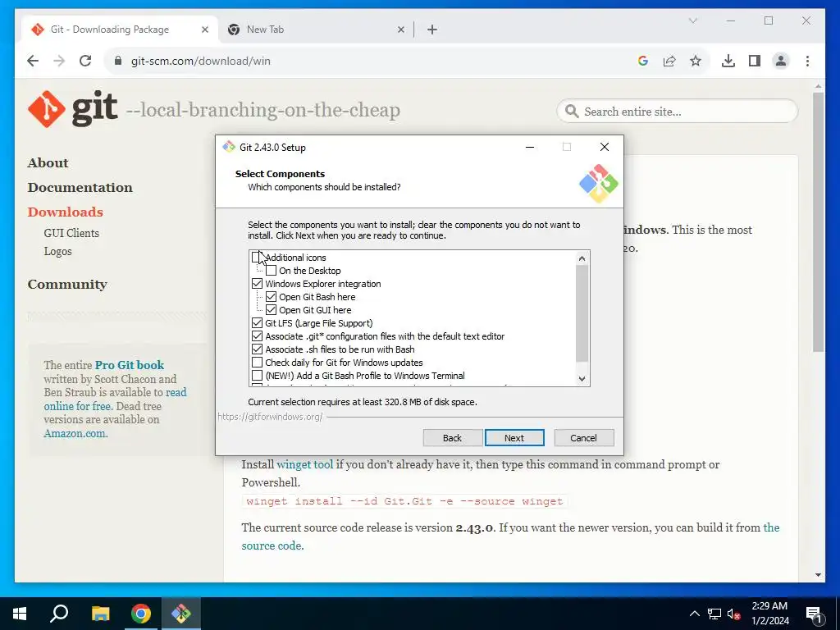Click the Git Setup title bar icon

tap(230, 147)
